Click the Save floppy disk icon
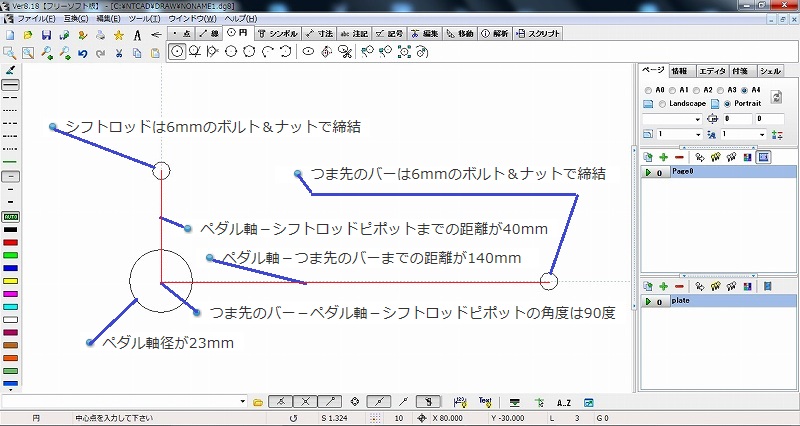The width and height of the screenshot is (800, 426). pos(45,35)
